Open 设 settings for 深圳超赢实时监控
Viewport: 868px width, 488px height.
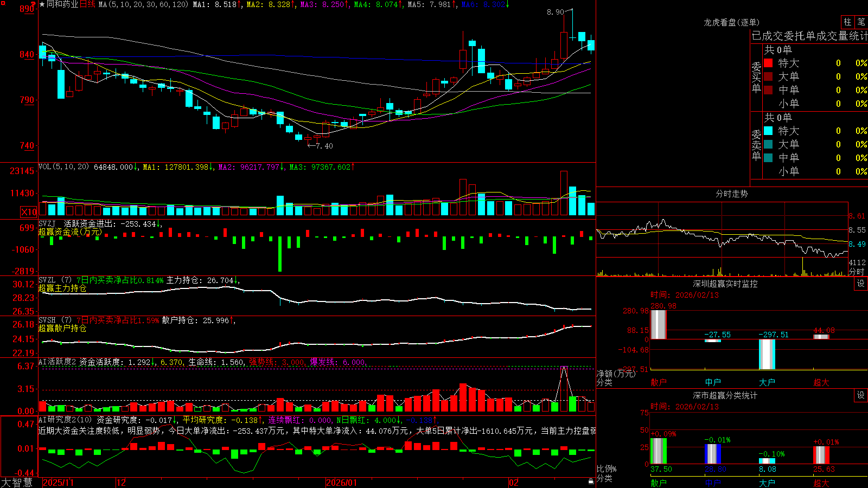pyautogui.click(x=861, y=284)
